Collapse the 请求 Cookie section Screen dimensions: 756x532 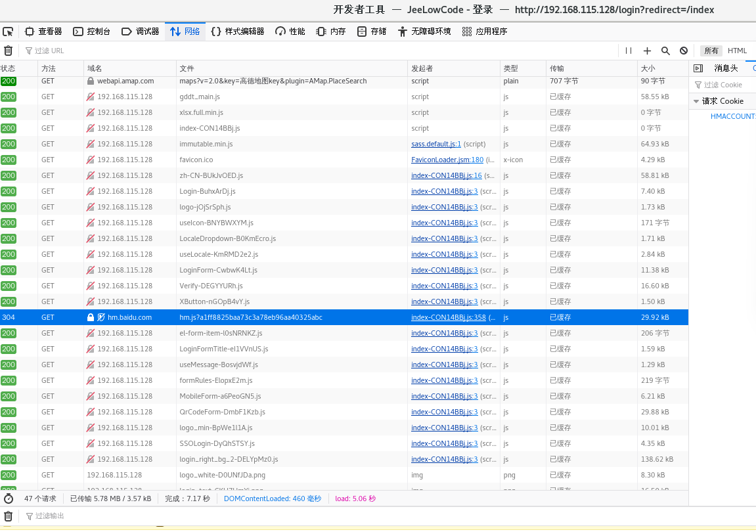[696, 101]
